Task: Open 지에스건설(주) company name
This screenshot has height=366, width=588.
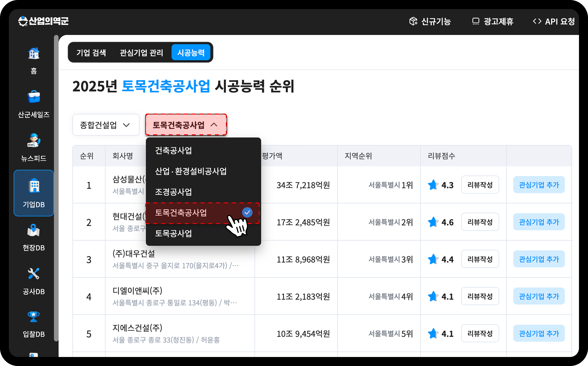Action: tap(138, 328)
